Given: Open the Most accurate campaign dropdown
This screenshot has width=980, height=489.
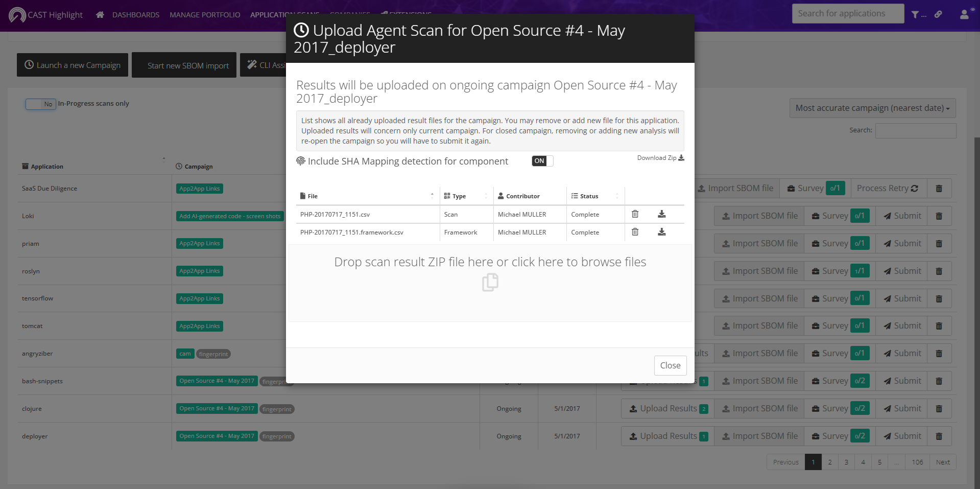Looking at the screenshot, I should pos(872,108).
